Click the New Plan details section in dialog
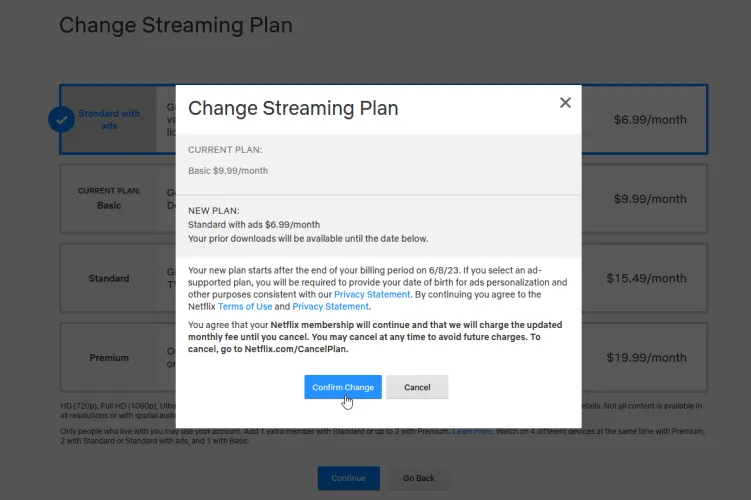751x500 pixels. click(x=378, y=225)
